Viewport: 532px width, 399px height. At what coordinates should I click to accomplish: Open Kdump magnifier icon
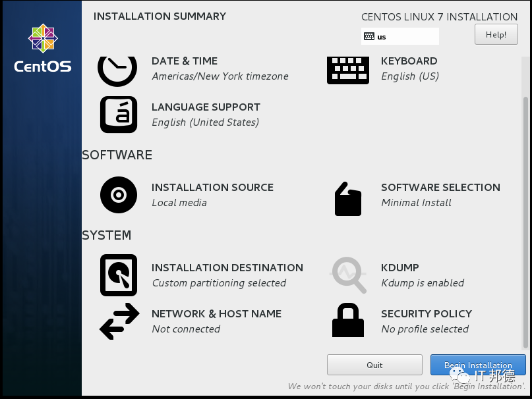[x=349, y=275]
